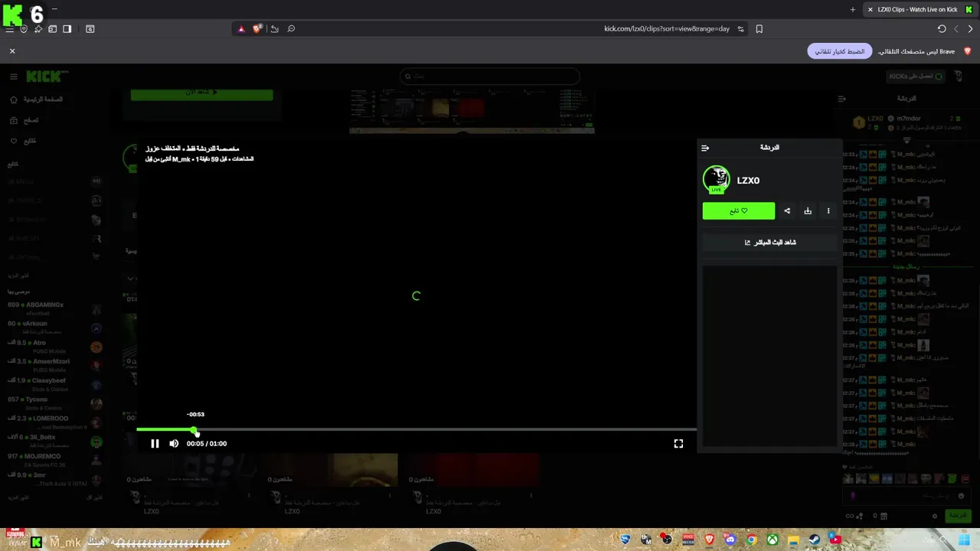Screen dimensions: 980x551
Task: Open File Explorer from taskbar
Action: pyautogui.click(x=793, y=540)
